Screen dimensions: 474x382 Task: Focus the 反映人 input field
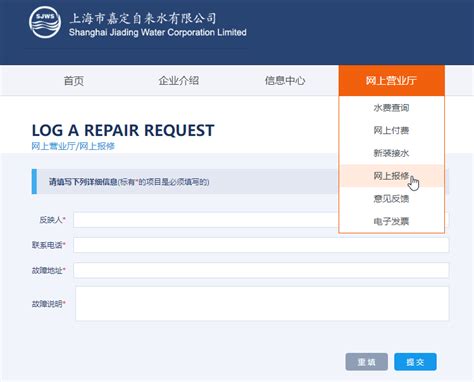pyautogui.click(x=261, y=220)
